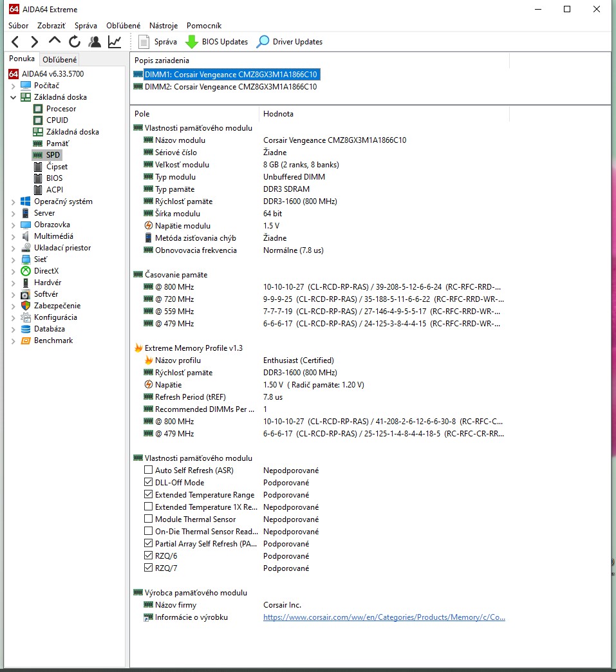Image resolution: width=616 pixels, height=672 pixels.
Task: Refresh the page with the circular arrow icon
Action: click(75, 42)
